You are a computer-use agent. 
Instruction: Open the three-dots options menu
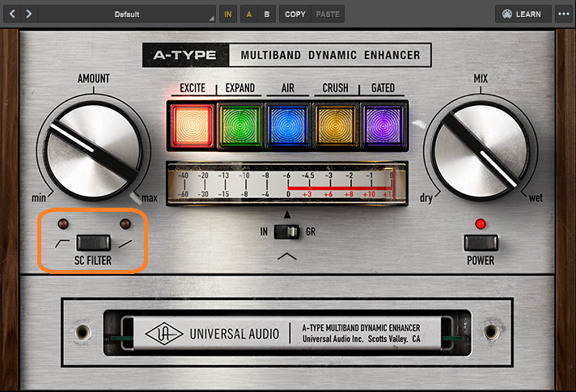(x=564, y=14)
